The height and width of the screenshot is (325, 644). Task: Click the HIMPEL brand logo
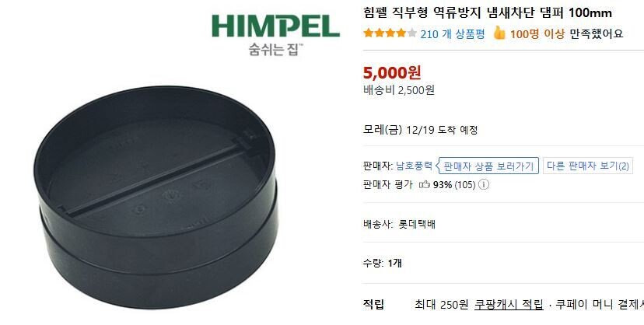pyautogui.click(x=275, y=26)
